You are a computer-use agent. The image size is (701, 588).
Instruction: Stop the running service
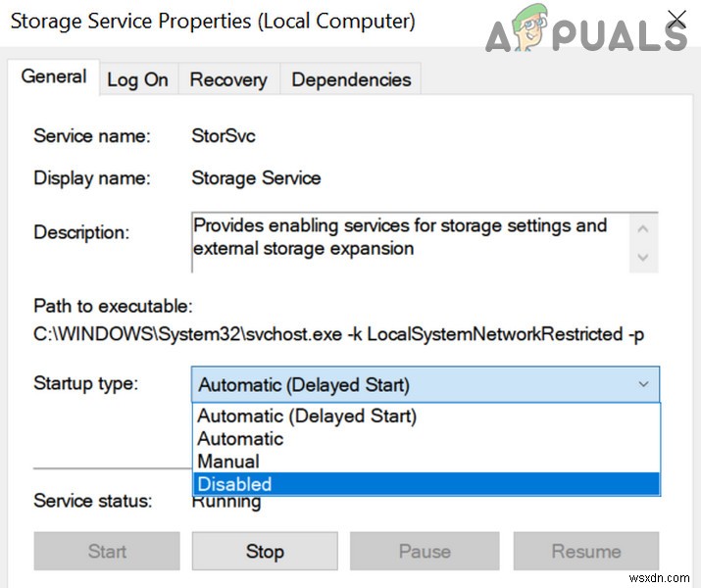(x=265, y=552)
